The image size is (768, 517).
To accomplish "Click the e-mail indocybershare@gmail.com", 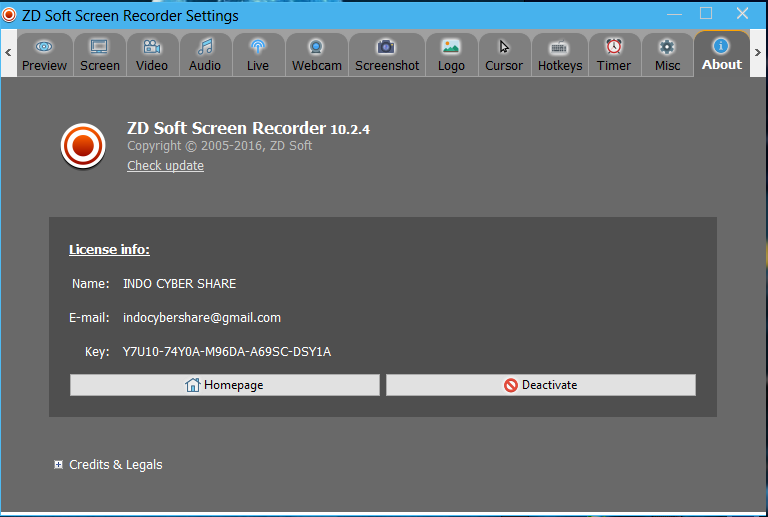I will click(x=202, y=318).
